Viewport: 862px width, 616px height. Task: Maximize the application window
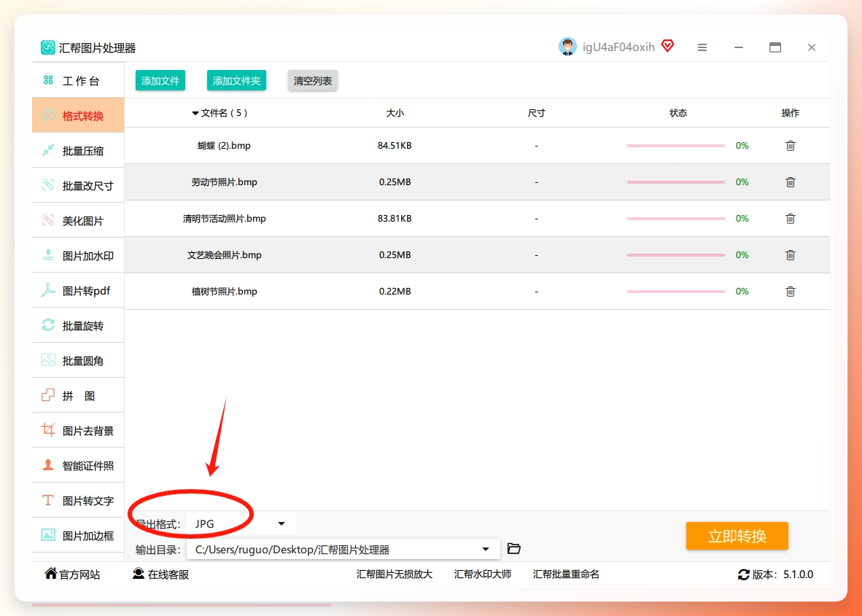click(x=775, y=47)
